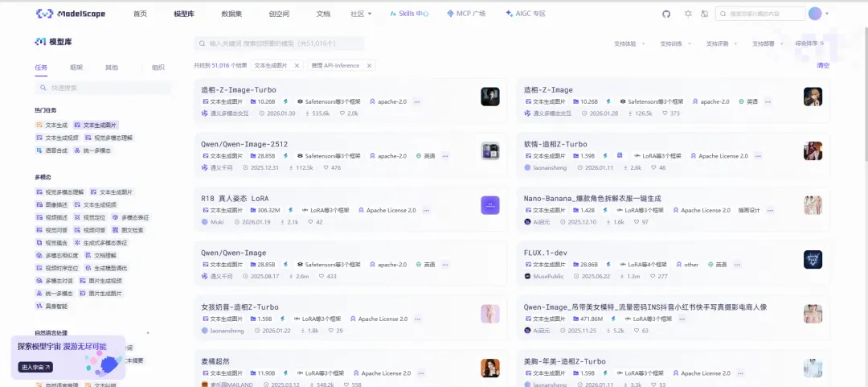Viewport: 868px width, 387px height.
Task: Click the heart likes icon on FLUX.1-dev
Action: pyautogui.click(x=653, y=276)
